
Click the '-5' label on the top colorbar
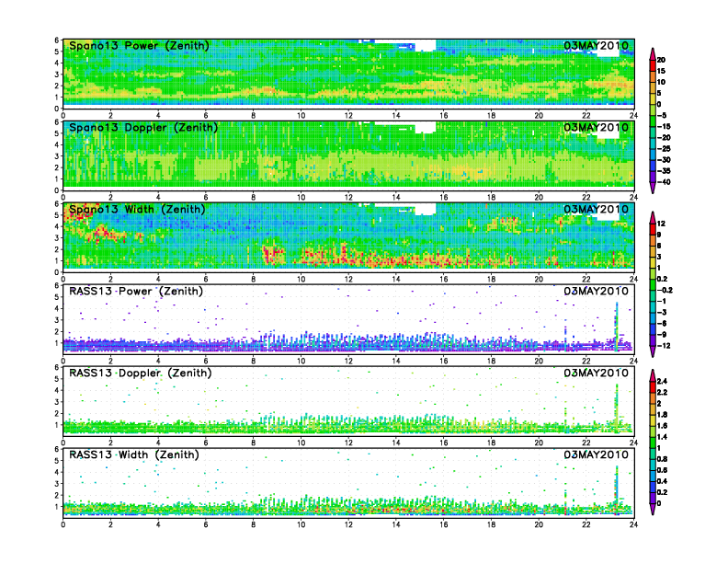[x=662, y=115]
